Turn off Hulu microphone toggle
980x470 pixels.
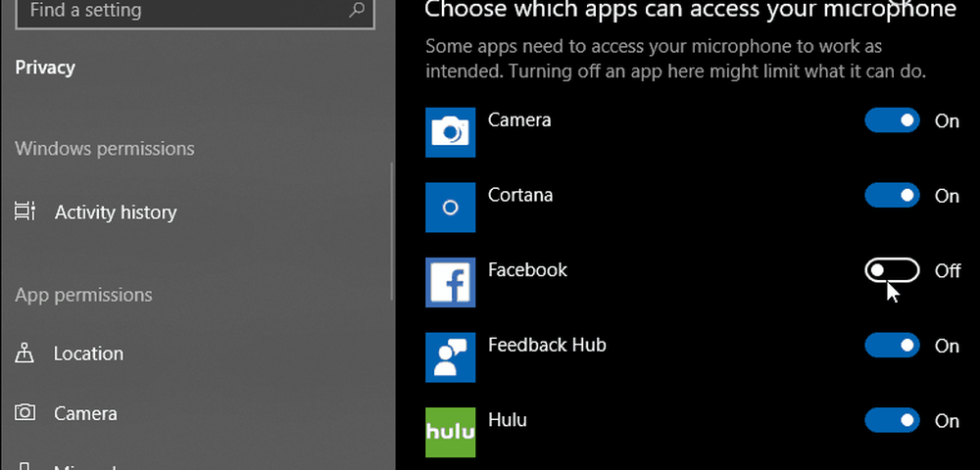pyautogui.click(x=892, y=421)
